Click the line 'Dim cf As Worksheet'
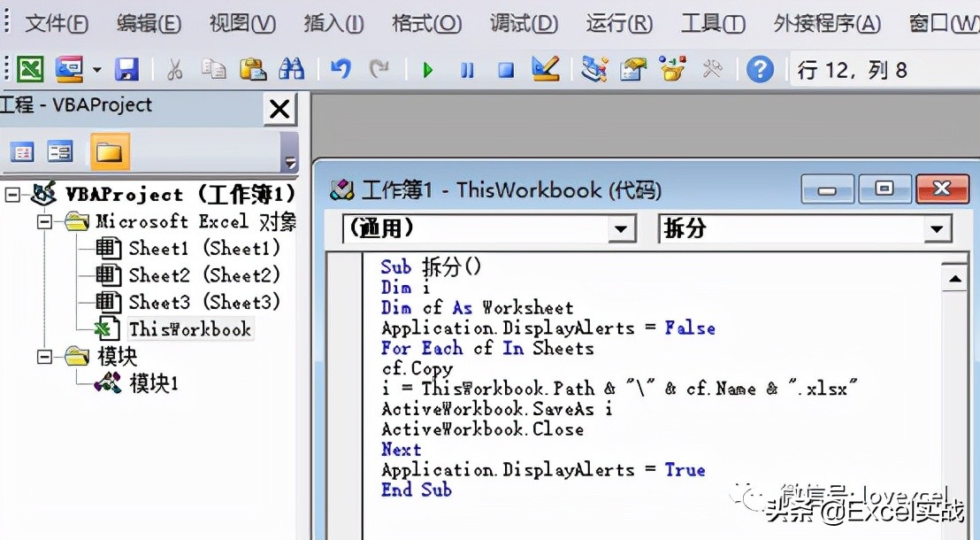Image resolution: width=980 pixels, height=540 pixels. pos(477,308)
